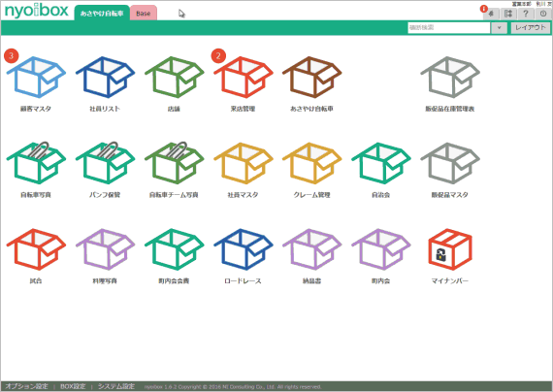This screenshot has width=553, height=392.
Task: Click the レイアウト button
Action: pos(531,27)
